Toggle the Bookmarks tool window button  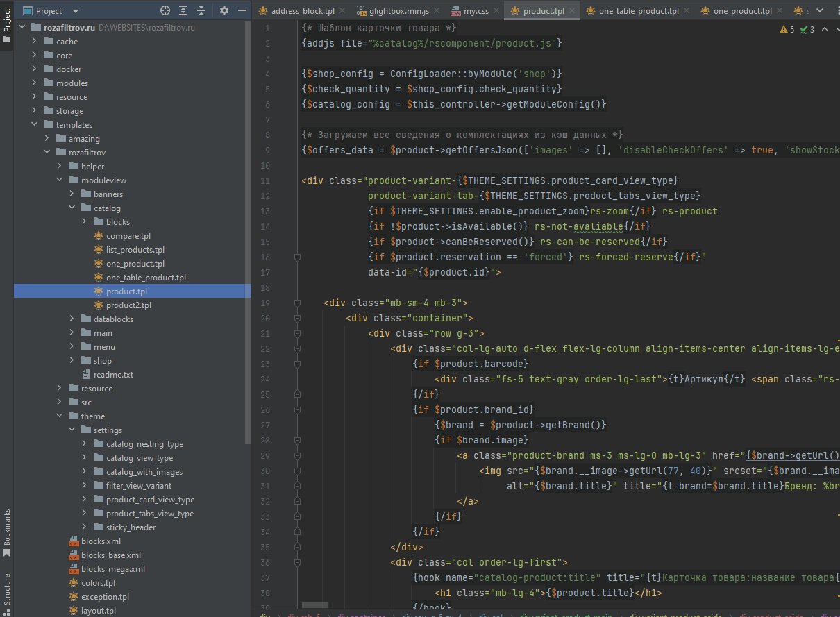7,532
